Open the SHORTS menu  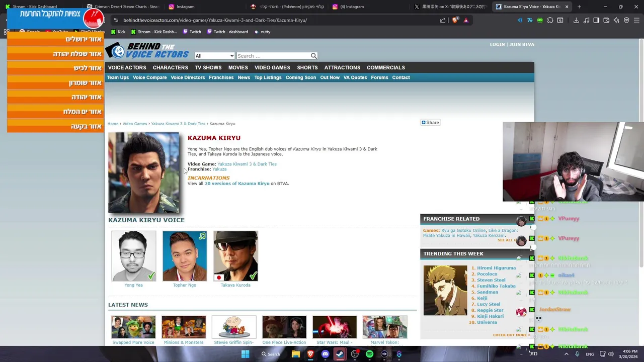click(x=307, y=67)
